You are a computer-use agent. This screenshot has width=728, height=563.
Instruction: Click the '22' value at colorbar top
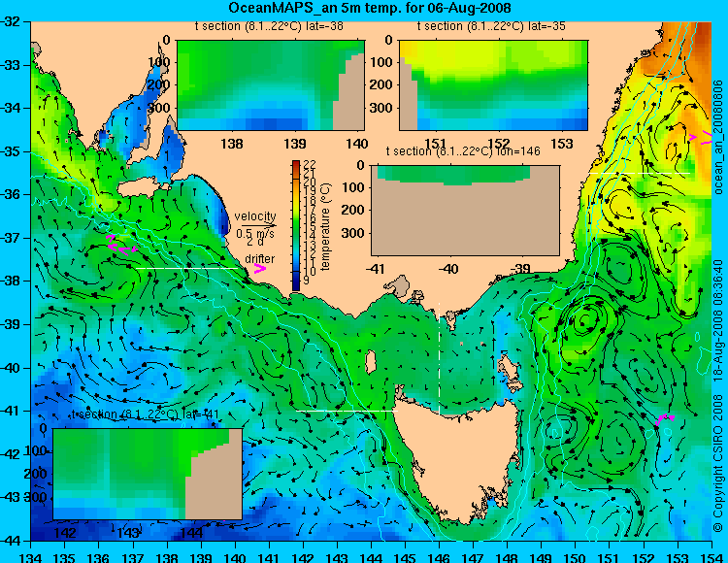310,165
